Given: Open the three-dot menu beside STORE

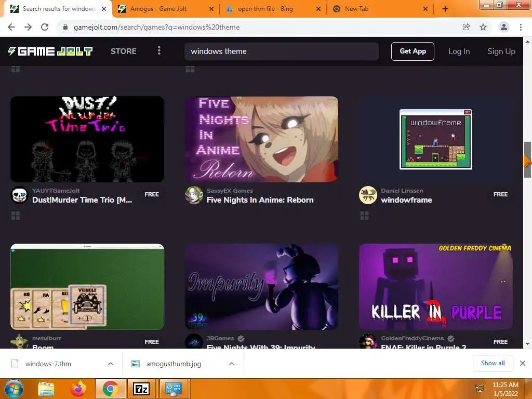Looking at the screenshot, I should tap(159, 51).
